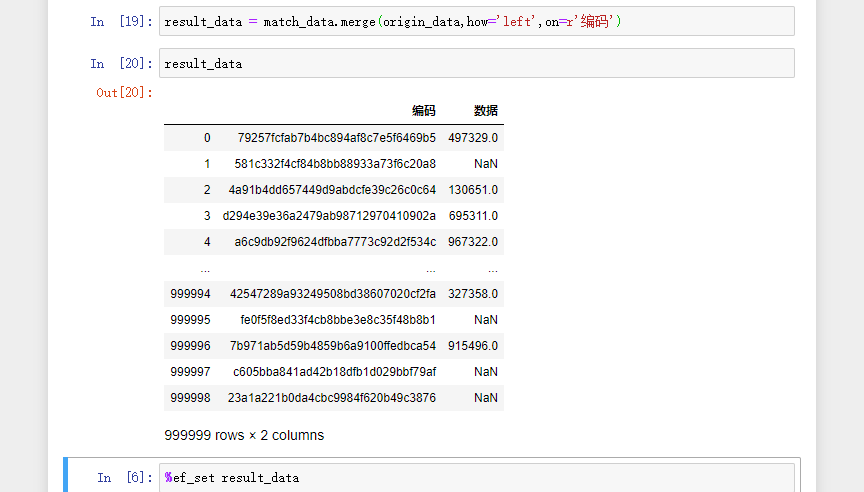Select cell 23a1a221b0da4cbc9984f620b49c3876
The width and height of the screenshot is (864, 492).
coord(332,398)
